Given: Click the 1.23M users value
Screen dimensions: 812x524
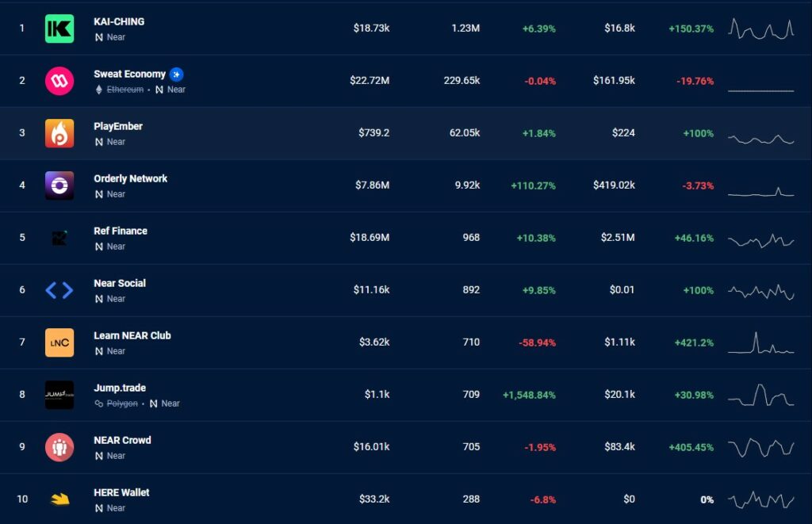Looking at the screenshot, I should coord(465,28).
